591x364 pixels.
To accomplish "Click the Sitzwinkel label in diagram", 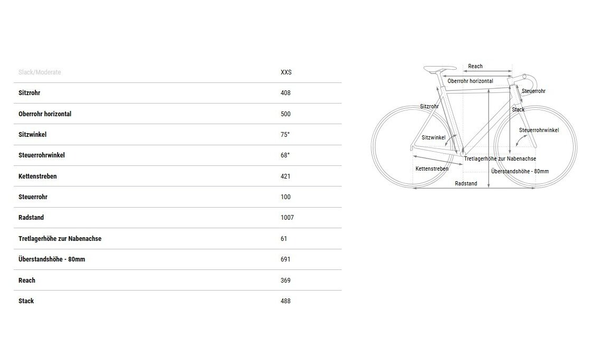I will pos(434,138).
